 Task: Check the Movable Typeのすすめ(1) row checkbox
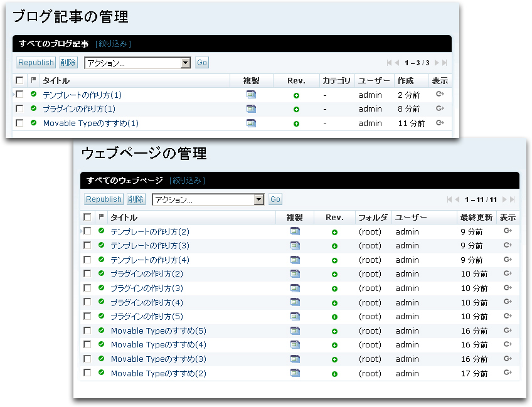[19, 123]
